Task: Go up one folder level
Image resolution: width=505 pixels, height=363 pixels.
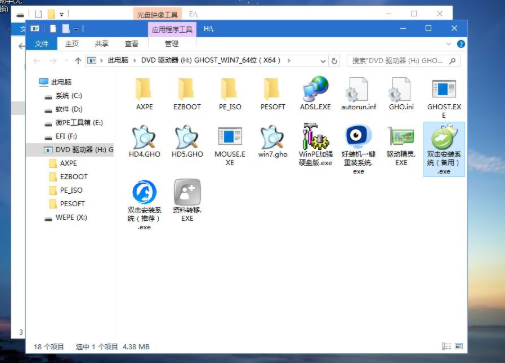Action: point(78,61)
